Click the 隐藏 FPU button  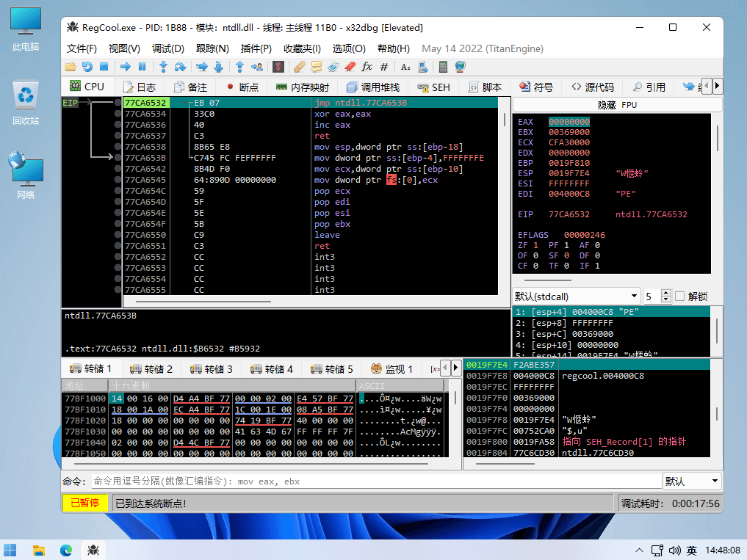coord(618,105)
